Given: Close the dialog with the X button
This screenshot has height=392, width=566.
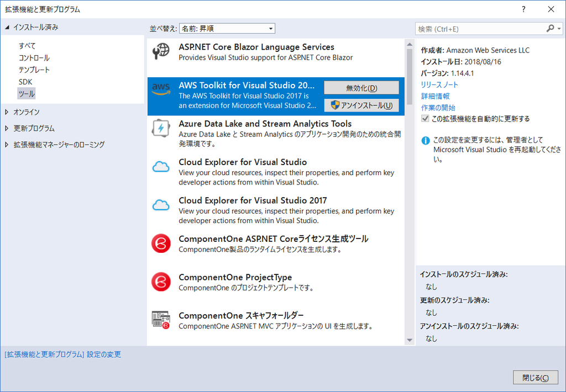Looking at the screenshot, I should pyautogui.click(x=551, y=9).
